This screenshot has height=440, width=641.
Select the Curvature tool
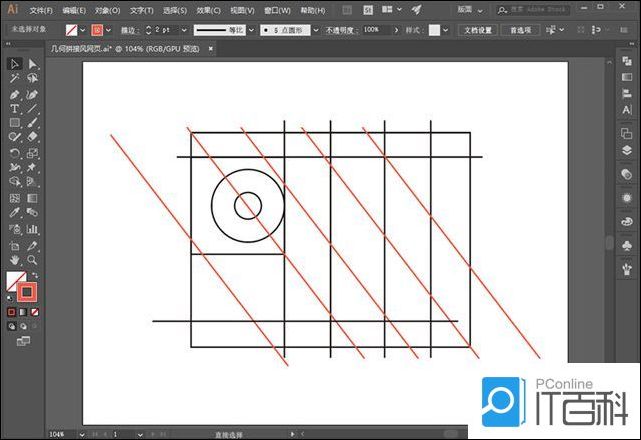pyautogui.click(x=32, y=95)
